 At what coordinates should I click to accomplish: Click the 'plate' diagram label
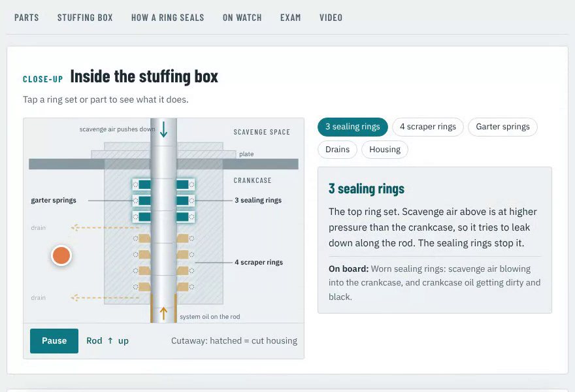click(x=246, y=154)
